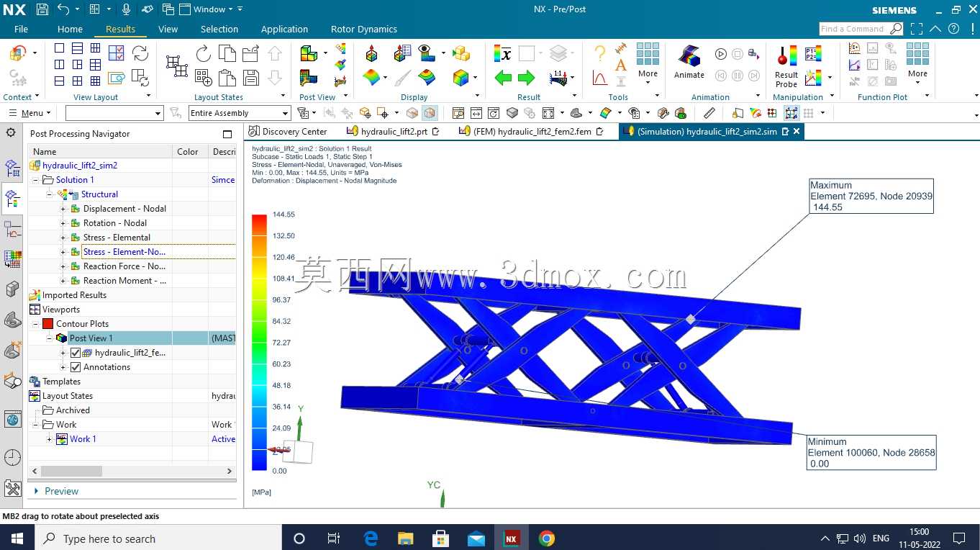Switch to the Home ribbon tab
980x550 pixels.
tap(70, 29)
